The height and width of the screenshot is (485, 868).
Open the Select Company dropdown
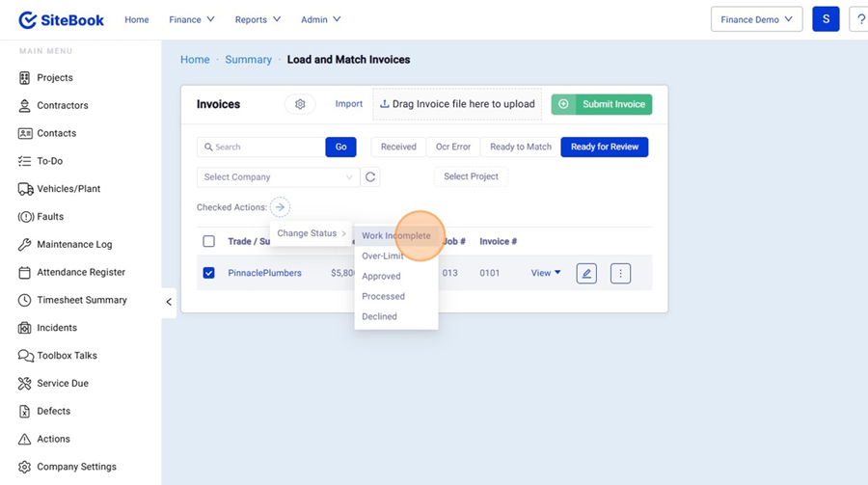click(x=278, y=177)
